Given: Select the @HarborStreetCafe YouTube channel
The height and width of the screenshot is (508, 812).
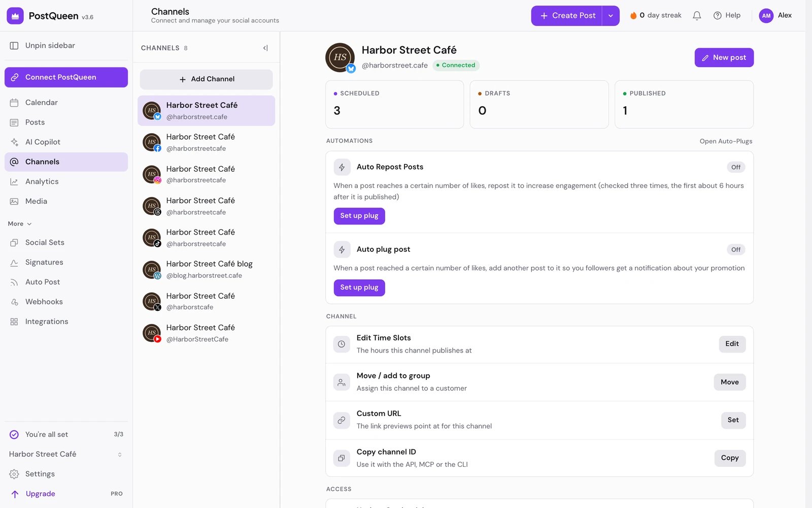Looking at the screenshot, I should [206, 333].
